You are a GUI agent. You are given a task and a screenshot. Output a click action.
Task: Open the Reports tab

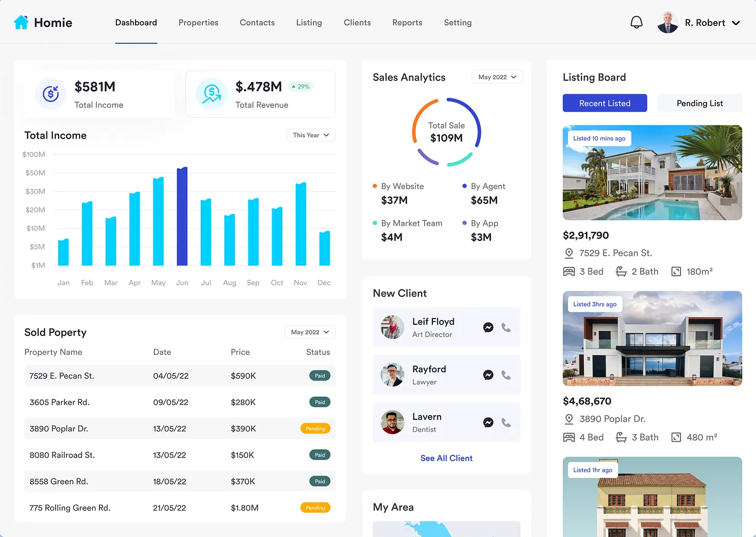tap(407, 22)
